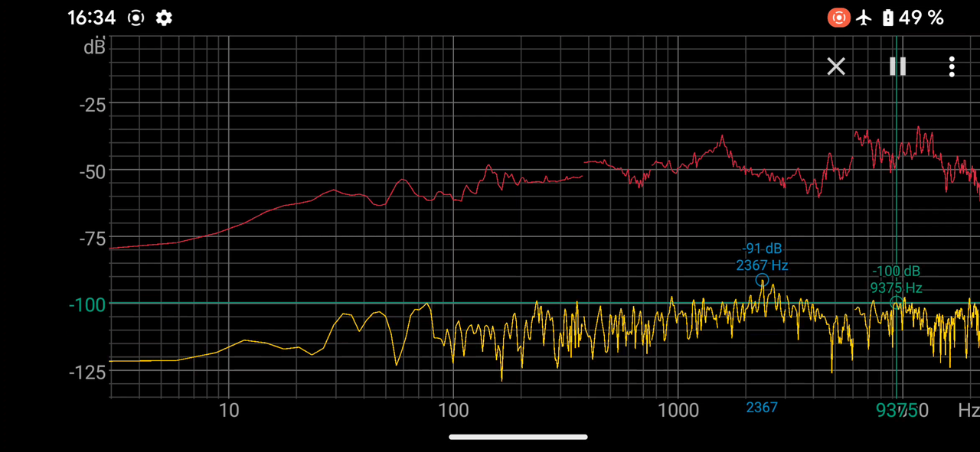The image size is (980, 452).
Task: Tap the Hz unit label
Action: (x=968, y=411)
